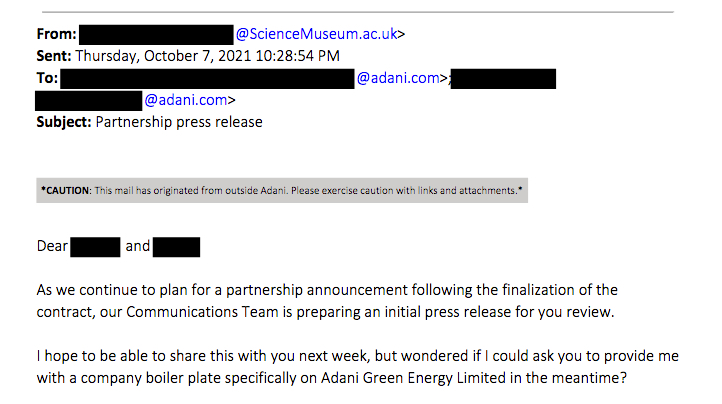Screen dimensions: 722x404
Task: Click the second @adani.com address on the lower line
Action: pyautogui.click(x=189, y=100)
